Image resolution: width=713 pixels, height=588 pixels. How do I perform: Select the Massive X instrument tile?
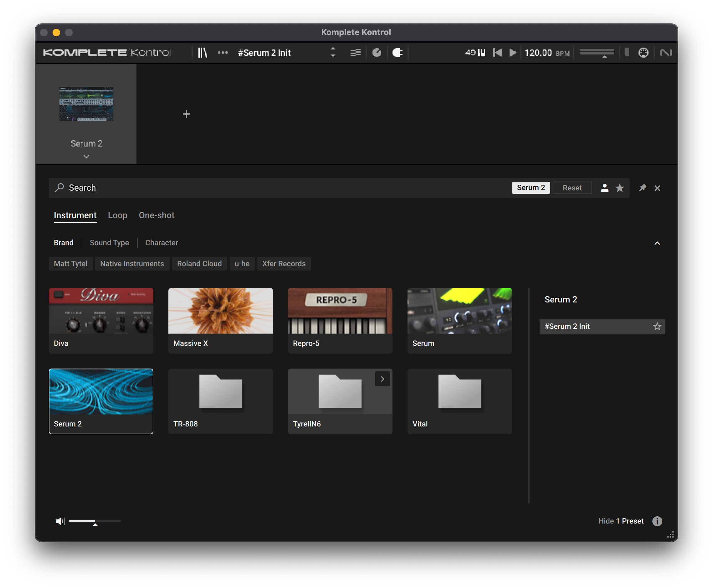pyautogui.click(x=220, y=320)
